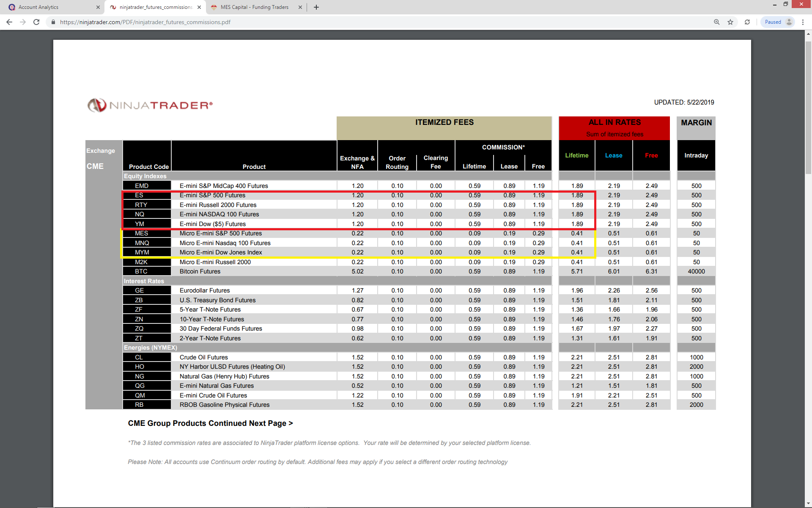Screen dimensions: 812x508
Task: Open a new browser tab
Action: [x=316, y=7]
